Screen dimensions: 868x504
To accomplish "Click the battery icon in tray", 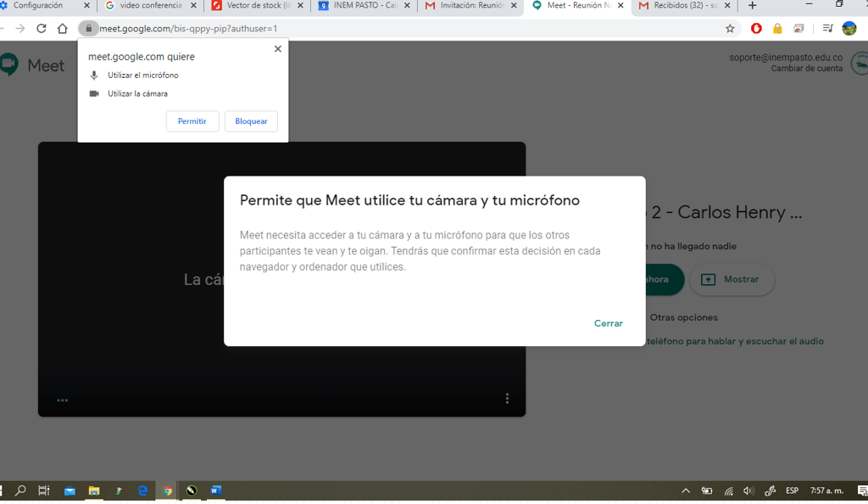I will click(x=707, y=490).
